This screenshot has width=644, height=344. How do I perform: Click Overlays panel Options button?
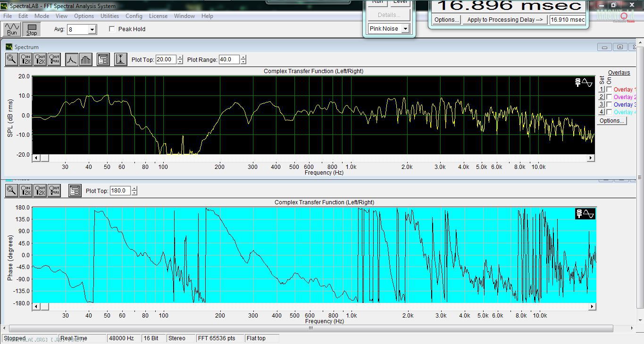(x=611, y=121)
